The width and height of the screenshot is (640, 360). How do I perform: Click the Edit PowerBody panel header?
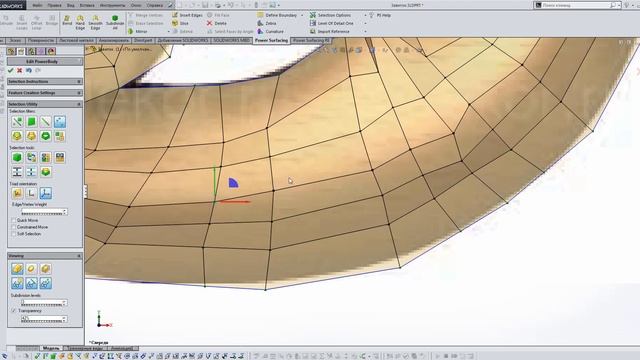click(45, 61)
